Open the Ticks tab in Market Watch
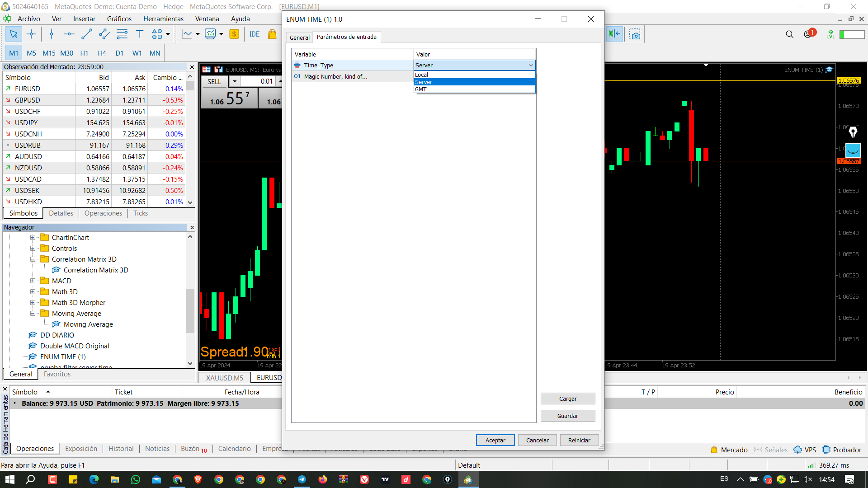Screen dimensions: 868x488 [x=140, y=213]
